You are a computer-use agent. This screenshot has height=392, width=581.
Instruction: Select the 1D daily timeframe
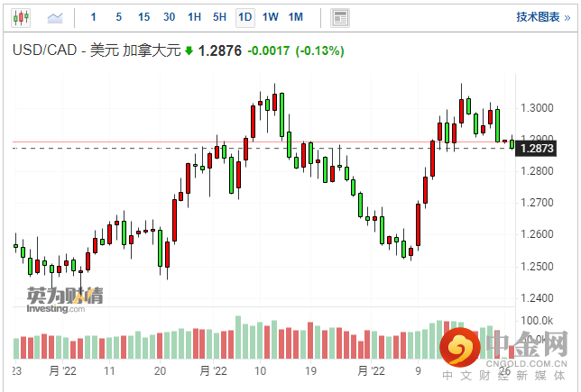tap(244, 17)
